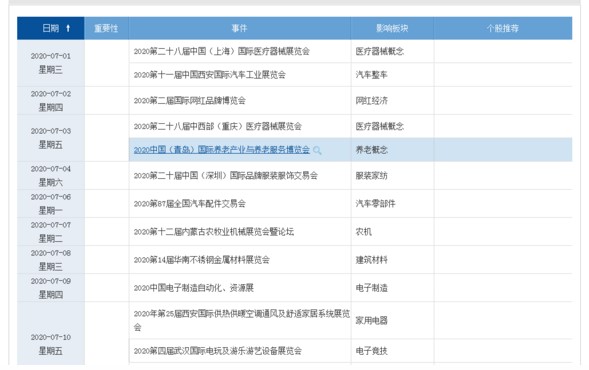Open 2020第二届国际网红品牌博览会 event
The width and height of the screenshot is (589, 370).
point(190,101)
